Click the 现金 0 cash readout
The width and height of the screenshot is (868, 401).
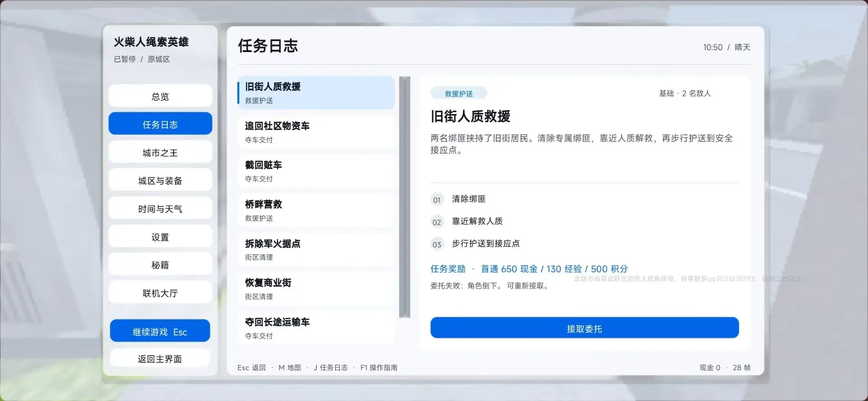pyautogui.click(x=710, y=368)
